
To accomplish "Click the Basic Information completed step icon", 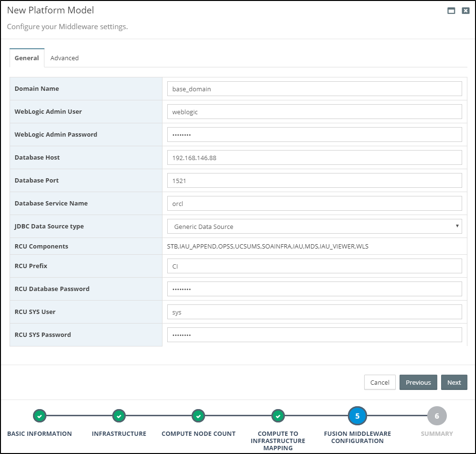I will pyautogui.click(x=40, y=416).
